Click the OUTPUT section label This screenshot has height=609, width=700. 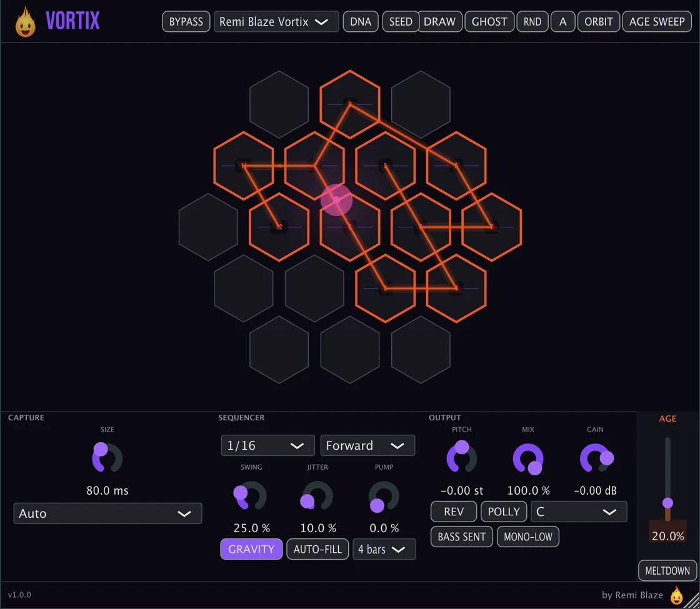click(444, 418)
